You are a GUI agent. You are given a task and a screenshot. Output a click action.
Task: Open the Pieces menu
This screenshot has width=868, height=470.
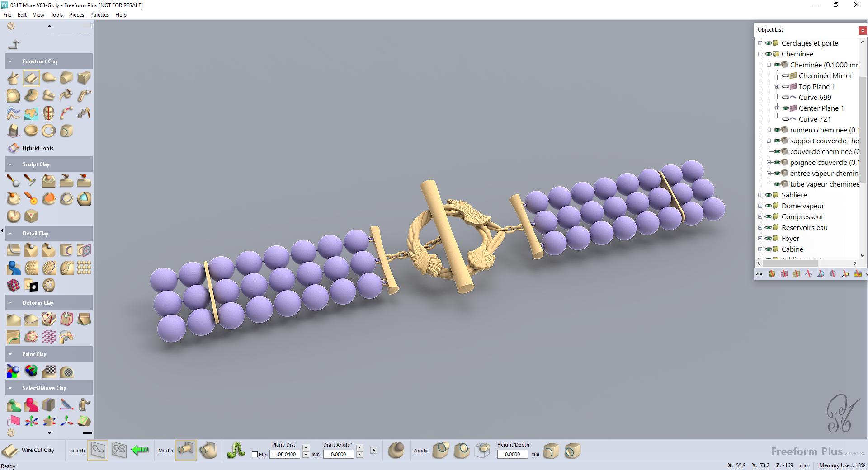point(76,15)
